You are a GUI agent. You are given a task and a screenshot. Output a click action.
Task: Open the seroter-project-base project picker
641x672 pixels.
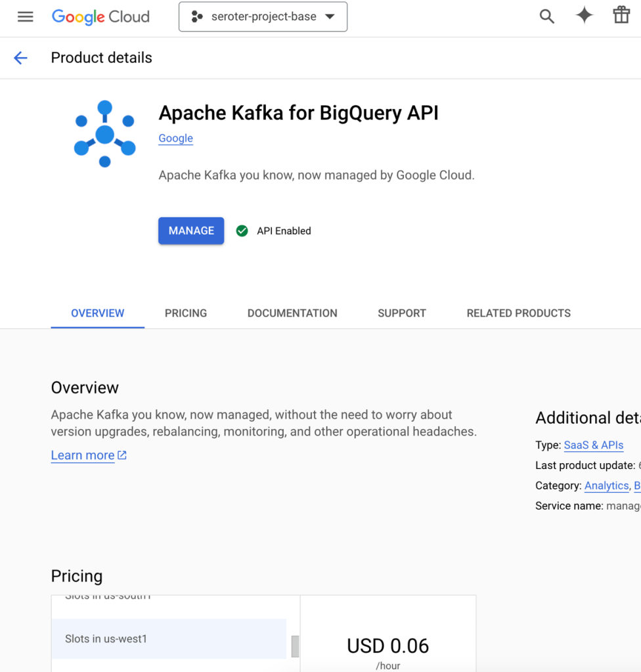coord(263,17)
